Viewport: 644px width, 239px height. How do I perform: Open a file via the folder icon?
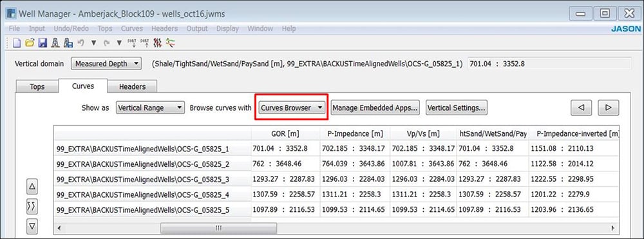tap(29, 43)
